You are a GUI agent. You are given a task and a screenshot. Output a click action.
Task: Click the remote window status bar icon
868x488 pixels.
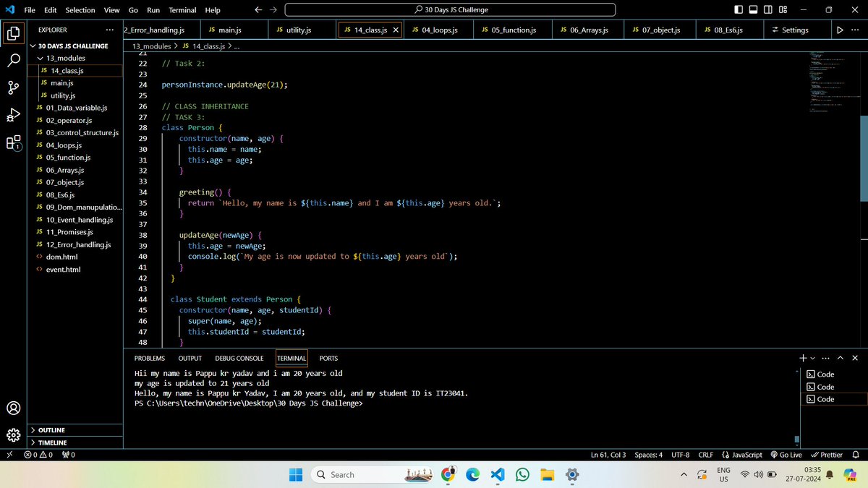click(x=9, y=455)
